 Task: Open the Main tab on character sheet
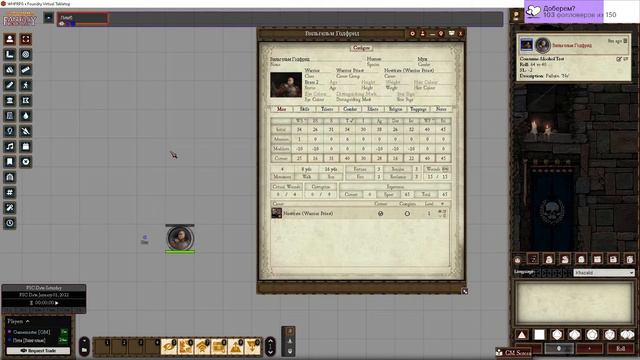pos(282,109)
